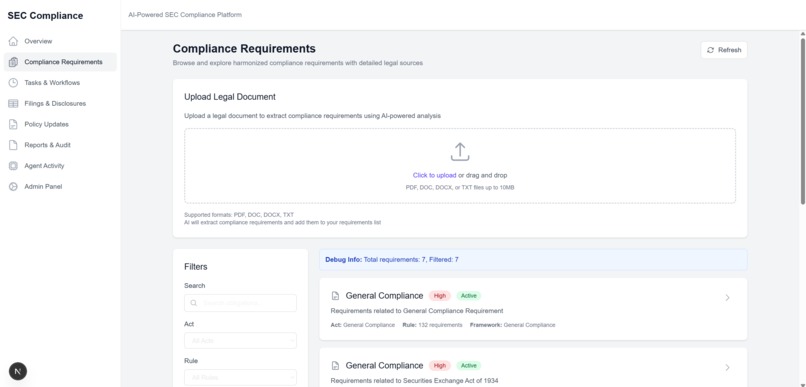This screenshot has height=387, width=806.
Task: Expand the 132 requirements card chevron
Action: tap(727, 298)
